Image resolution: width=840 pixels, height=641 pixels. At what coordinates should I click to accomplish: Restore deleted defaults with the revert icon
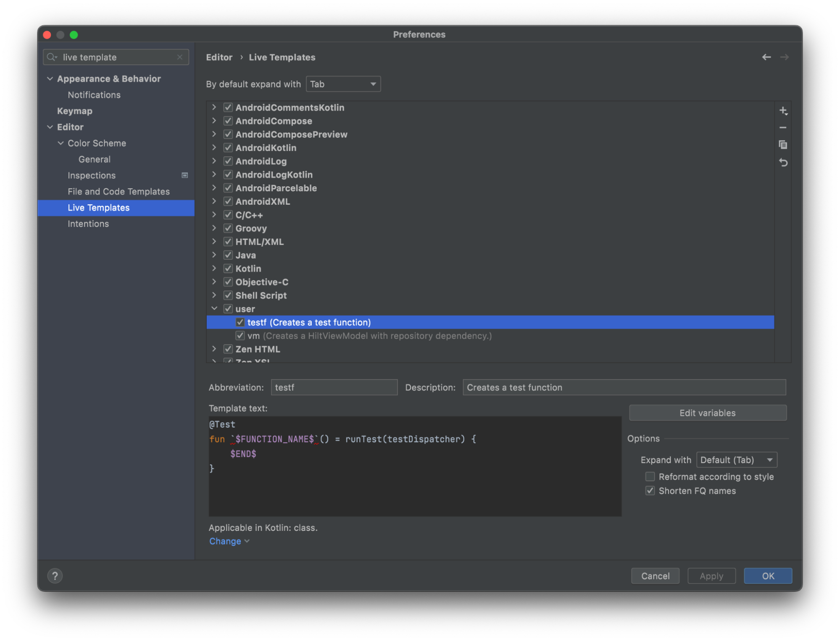tap(783, 162)
